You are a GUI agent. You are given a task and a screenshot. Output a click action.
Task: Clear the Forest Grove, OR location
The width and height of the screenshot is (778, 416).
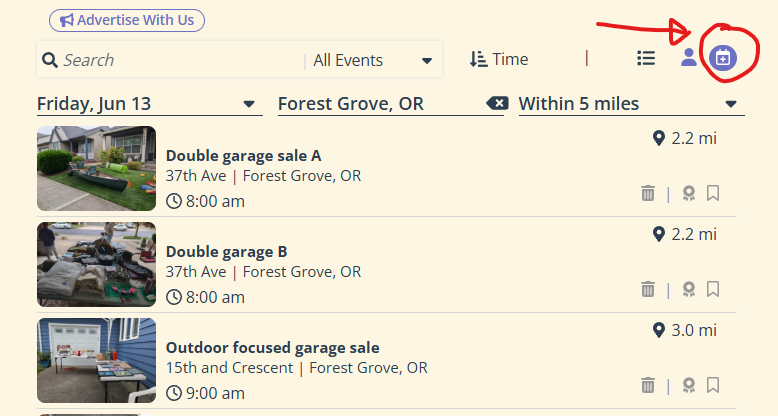click(x=497, y=103)
